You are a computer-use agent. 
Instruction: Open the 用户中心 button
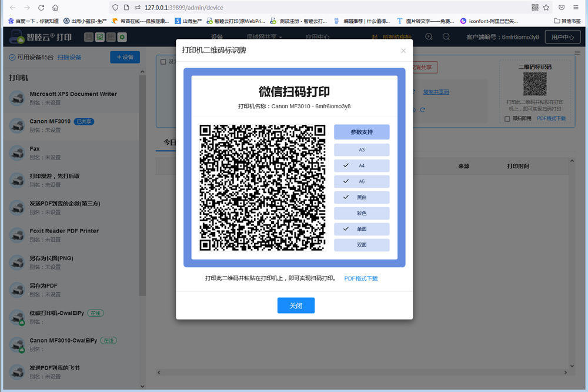click(x=562, y=37)
